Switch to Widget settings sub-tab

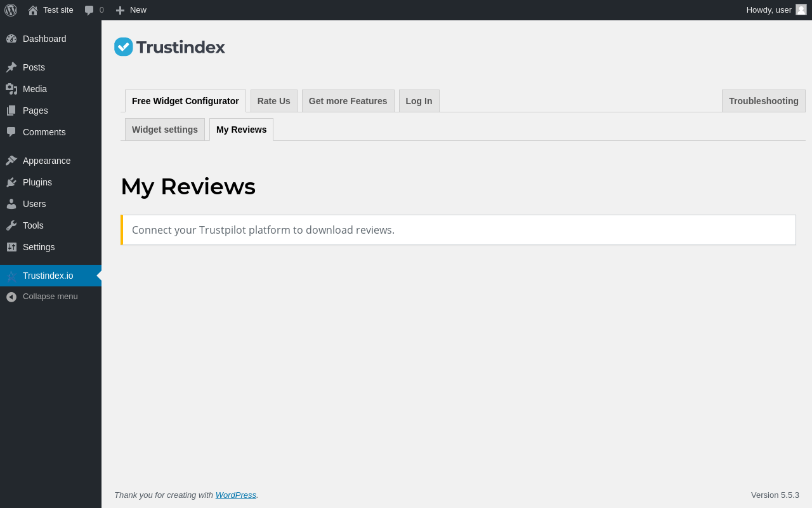click(165, 130)
